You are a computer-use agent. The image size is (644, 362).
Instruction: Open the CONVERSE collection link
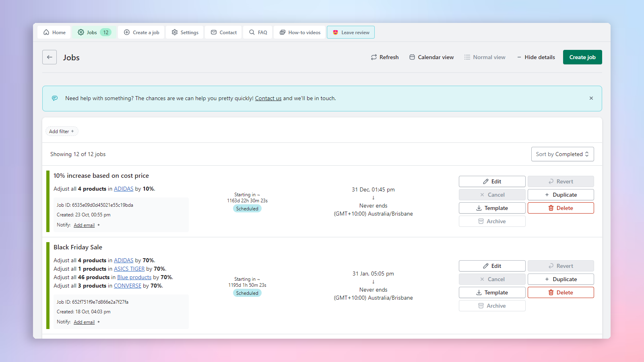click(x=128, y=286)
